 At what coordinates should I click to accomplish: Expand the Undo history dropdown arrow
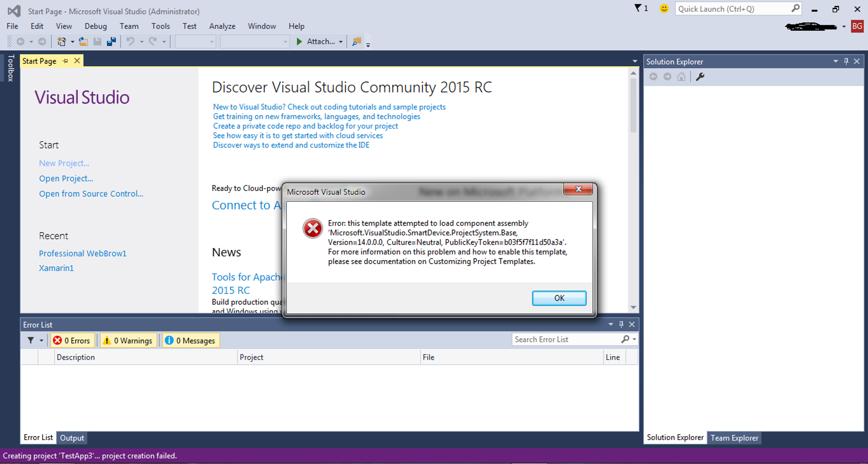coord(142,42)
